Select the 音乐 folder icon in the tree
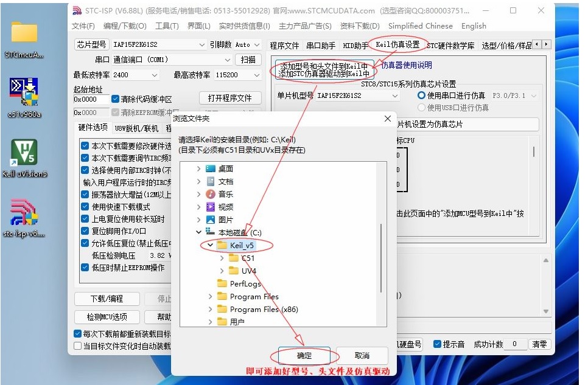This screenshot has width=588, height=385. click(x=211, y=194)
